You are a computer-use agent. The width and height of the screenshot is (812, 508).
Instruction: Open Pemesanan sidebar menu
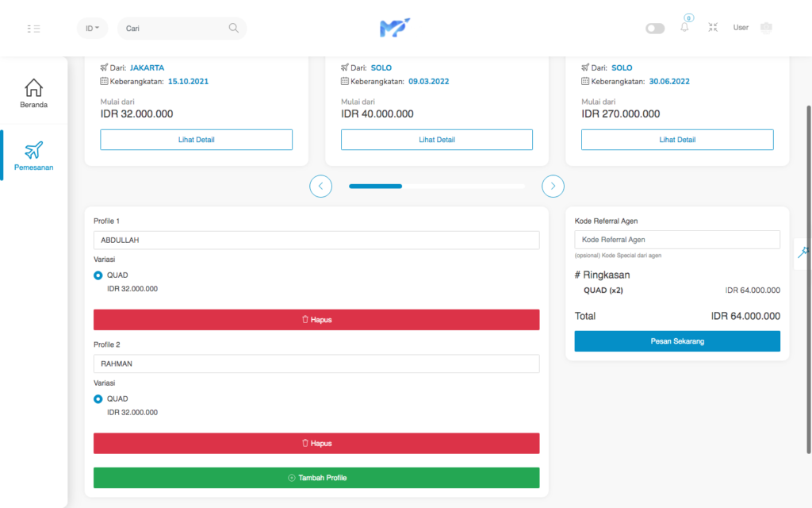click(x=33, y=156)
